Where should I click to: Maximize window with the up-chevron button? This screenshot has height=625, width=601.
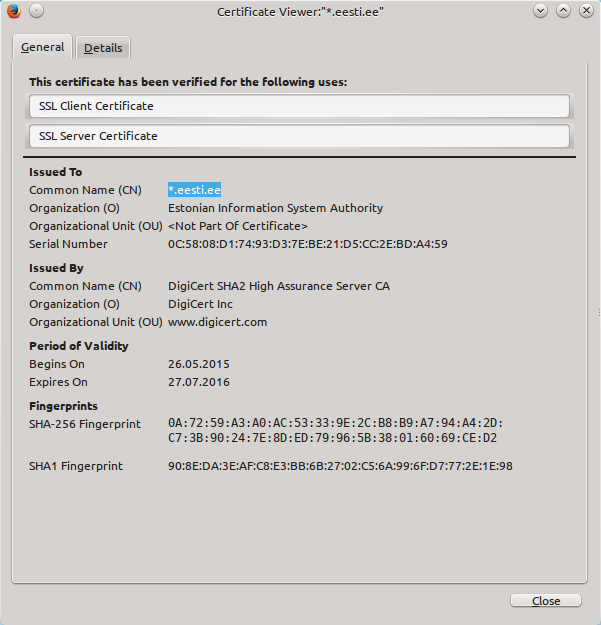(x=563, y=11)
